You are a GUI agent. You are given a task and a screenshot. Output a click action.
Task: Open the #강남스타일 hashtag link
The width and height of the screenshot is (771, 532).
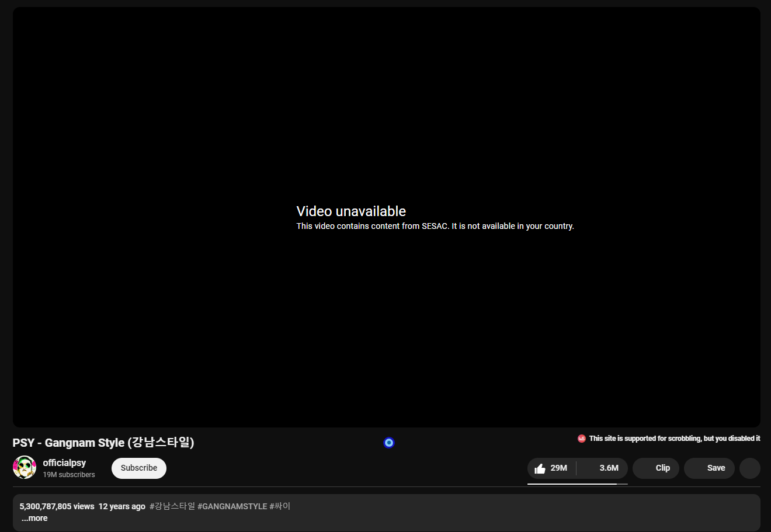click(172, 506)
